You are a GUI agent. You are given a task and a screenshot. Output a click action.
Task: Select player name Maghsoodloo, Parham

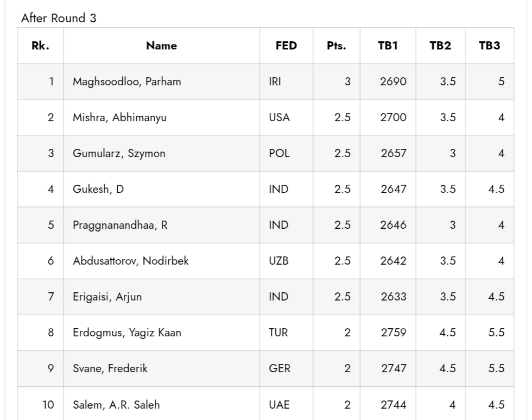(x=127, y=82)
